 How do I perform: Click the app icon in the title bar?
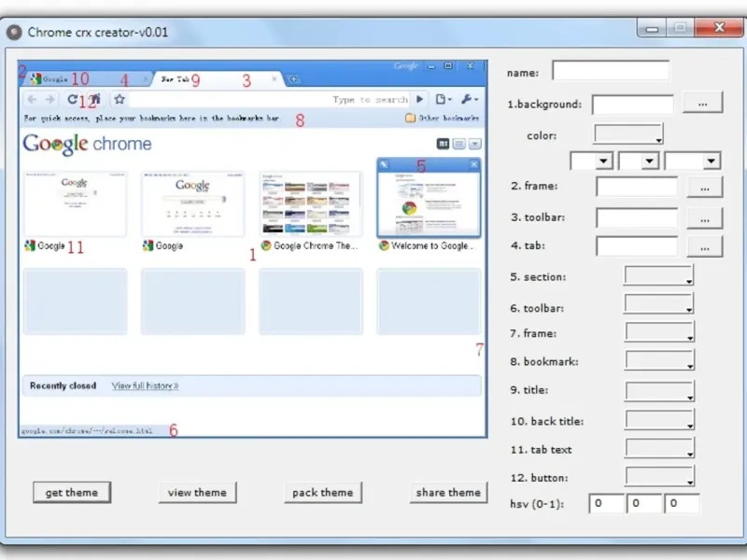tap(14, 32)
